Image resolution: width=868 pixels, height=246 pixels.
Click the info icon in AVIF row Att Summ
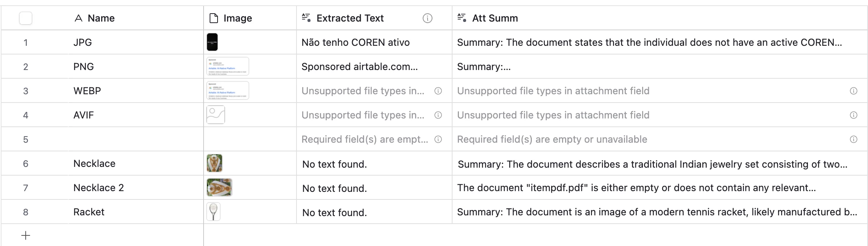(x=853, y=115)
